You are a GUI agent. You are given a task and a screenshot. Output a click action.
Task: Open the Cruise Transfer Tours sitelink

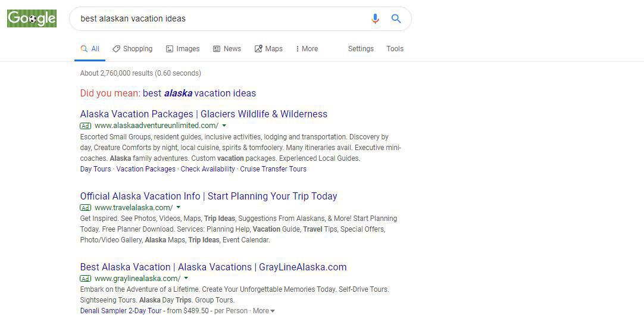[x=273, y=169]
